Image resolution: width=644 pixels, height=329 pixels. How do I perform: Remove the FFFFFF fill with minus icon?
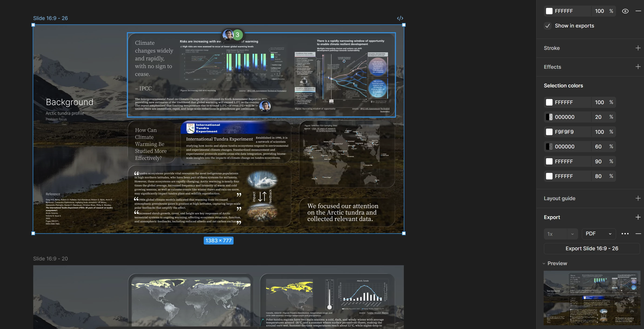pyautogui.click(x=638, y=11)
